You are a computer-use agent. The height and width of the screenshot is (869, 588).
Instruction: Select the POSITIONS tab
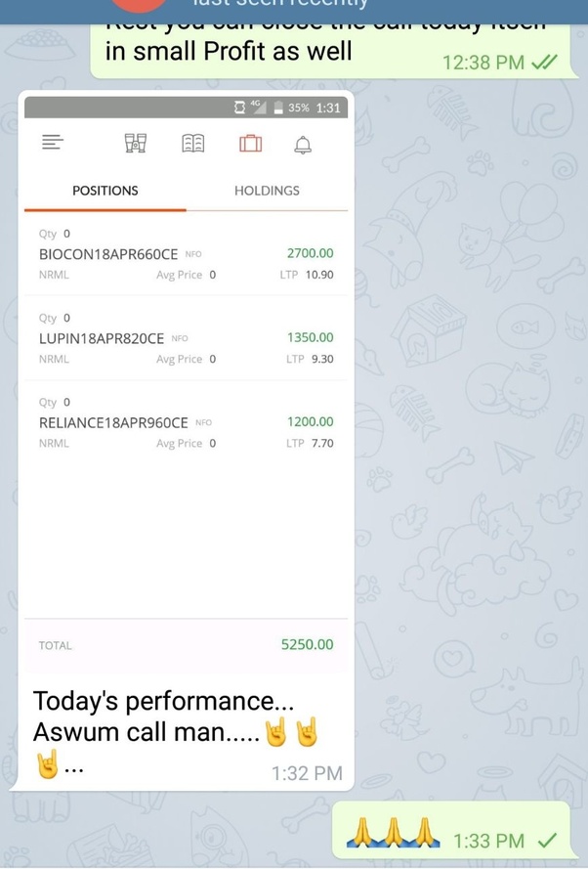click(105, 191)
